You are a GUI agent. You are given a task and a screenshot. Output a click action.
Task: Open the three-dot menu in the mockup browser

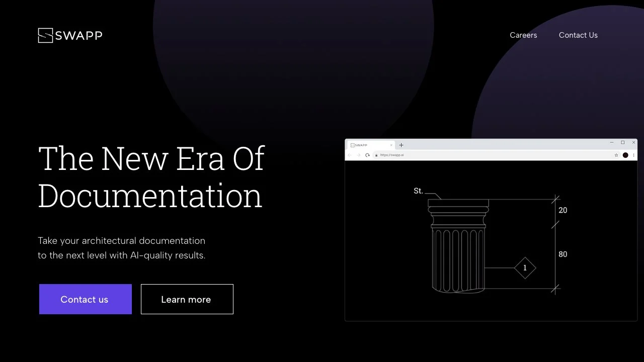click(633, 155)
